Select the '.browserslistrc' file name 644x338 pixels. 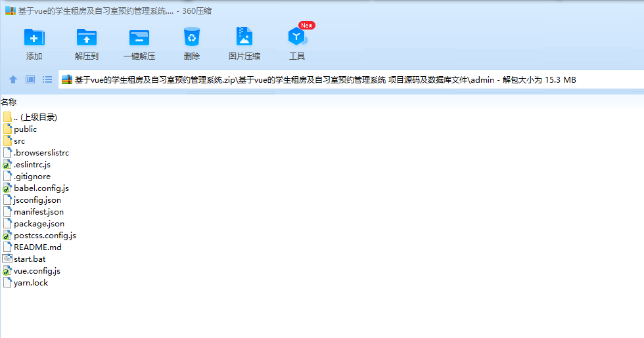click(41, 152)
